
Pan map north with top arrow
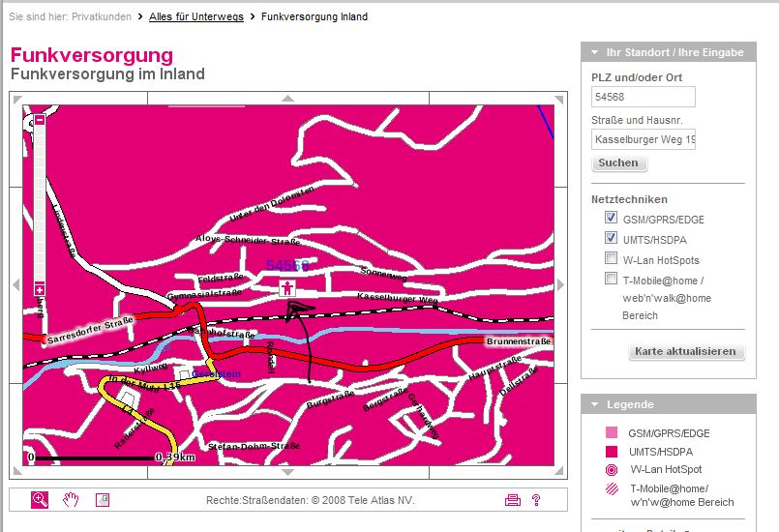[287, 99]
